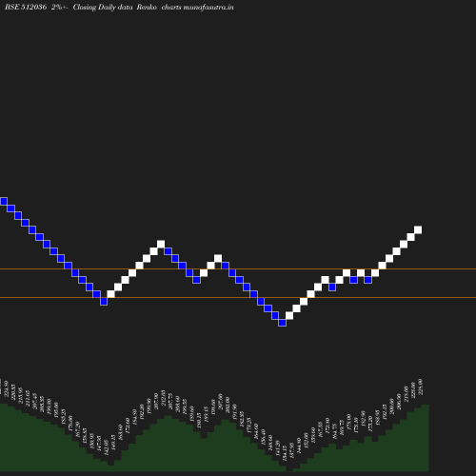
Task: Click the 'BSE 512036' title text
Action: 26,8
